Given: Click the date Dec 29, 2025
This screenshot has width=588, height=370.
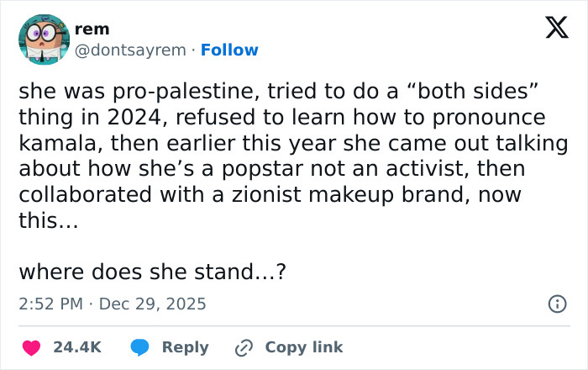Looking at the screenshot, I should [x=152, y=304].
